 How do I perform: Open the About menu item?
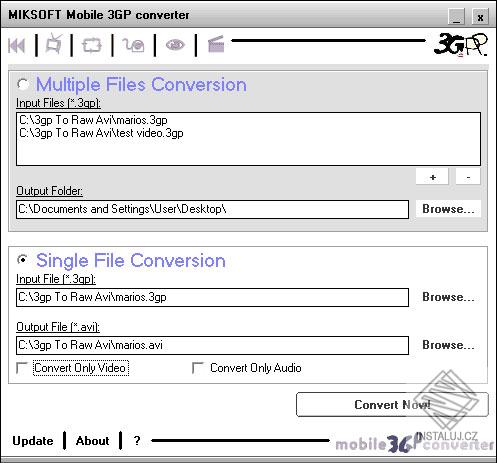coord(92,441)
